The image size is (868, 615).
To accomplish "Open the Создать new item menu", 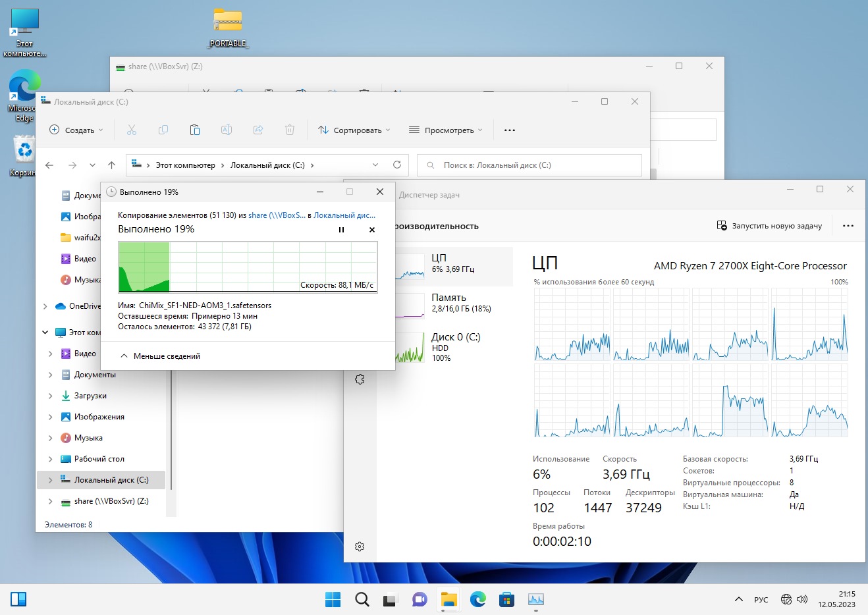I will (x=76, y=130).
